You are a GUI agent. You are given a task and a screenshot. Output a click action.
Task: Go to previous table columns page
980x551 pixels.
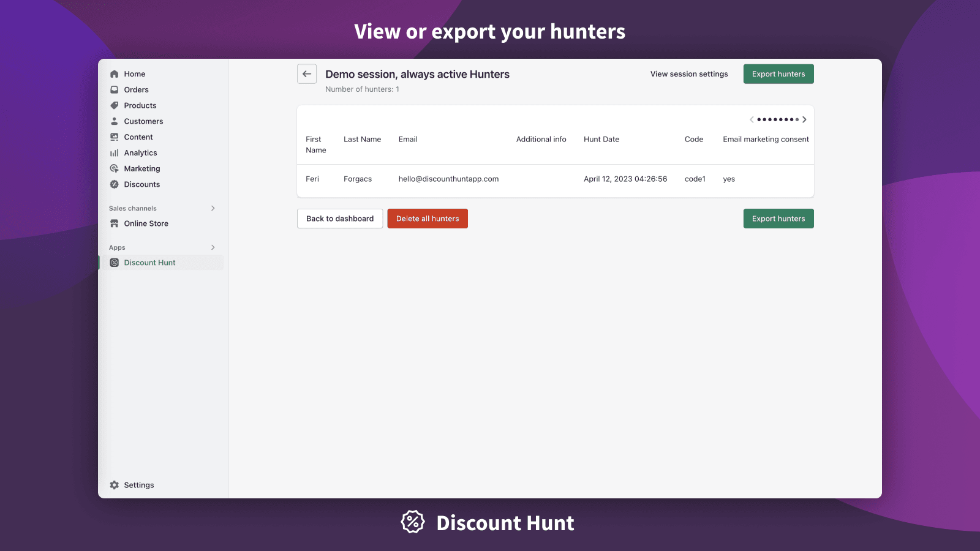coord(752,119)
